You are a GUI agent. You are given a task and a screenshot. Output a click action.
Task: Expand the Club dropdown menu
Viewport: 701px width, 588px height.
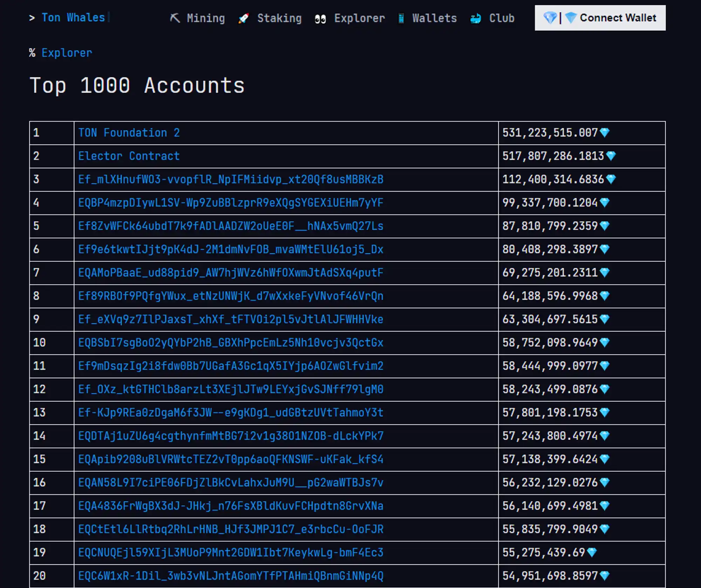point(501,18)
